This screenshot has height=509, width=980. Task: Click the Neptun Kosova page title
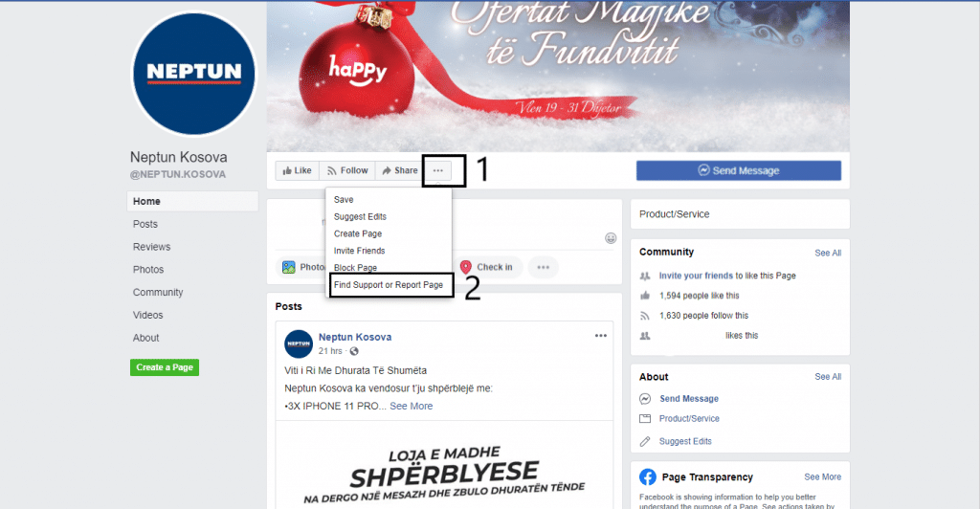pos(178,157)
